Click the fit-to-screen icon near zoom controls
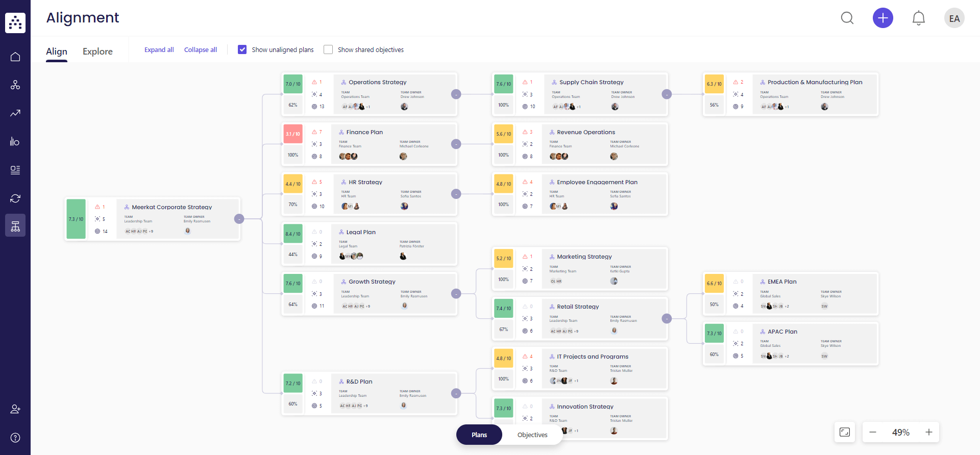 pos(845,432)
